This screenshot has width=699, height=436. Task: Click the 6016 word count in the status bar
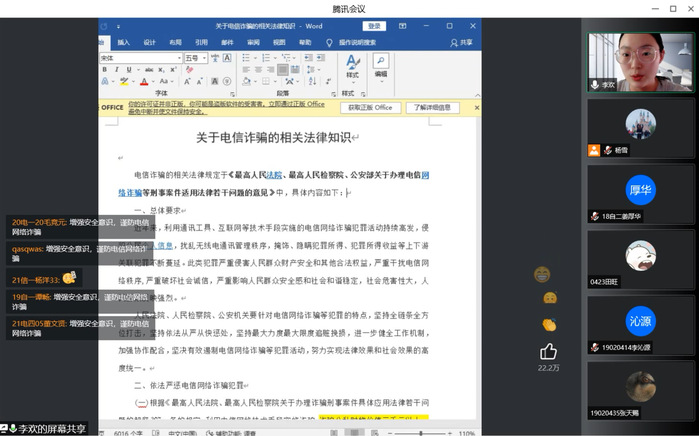[128, 433]
